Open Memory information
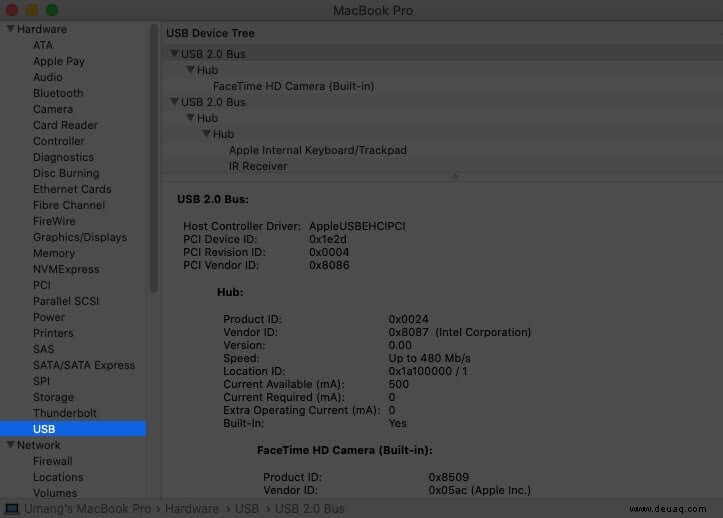Viewport: 723px width, 518px height. [x=54, y=253]
